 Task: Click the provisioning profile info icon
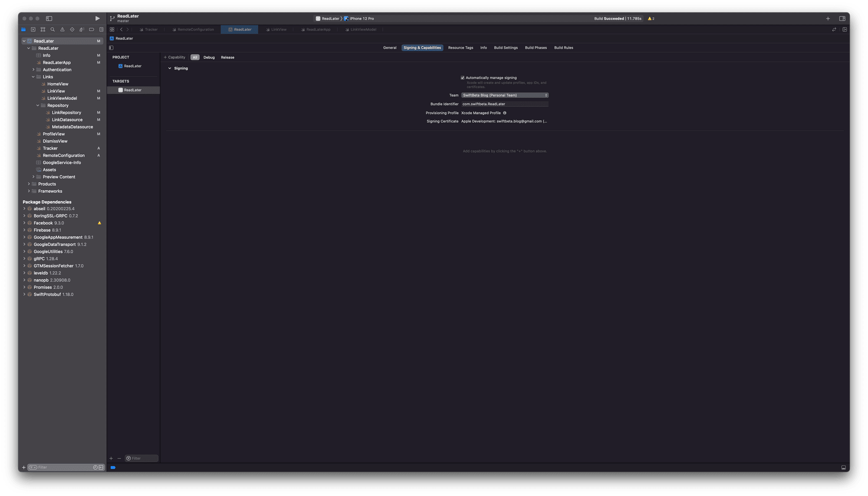[505, 113]
